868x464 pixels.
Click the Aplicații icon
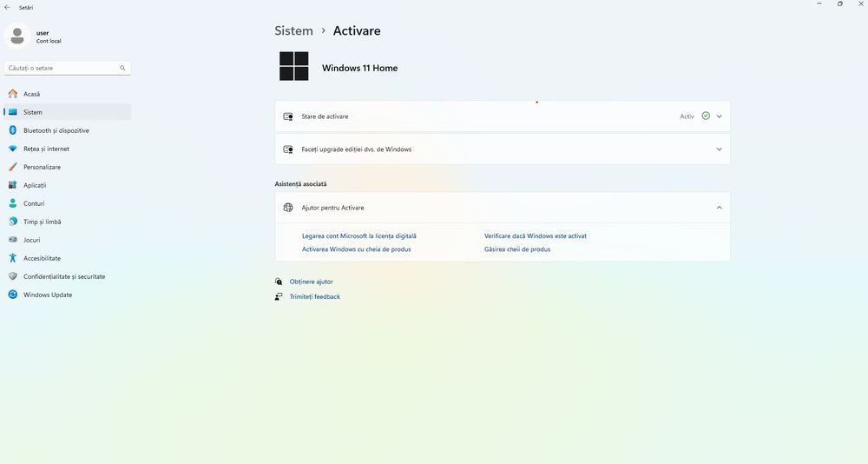(x=13, y=185)
